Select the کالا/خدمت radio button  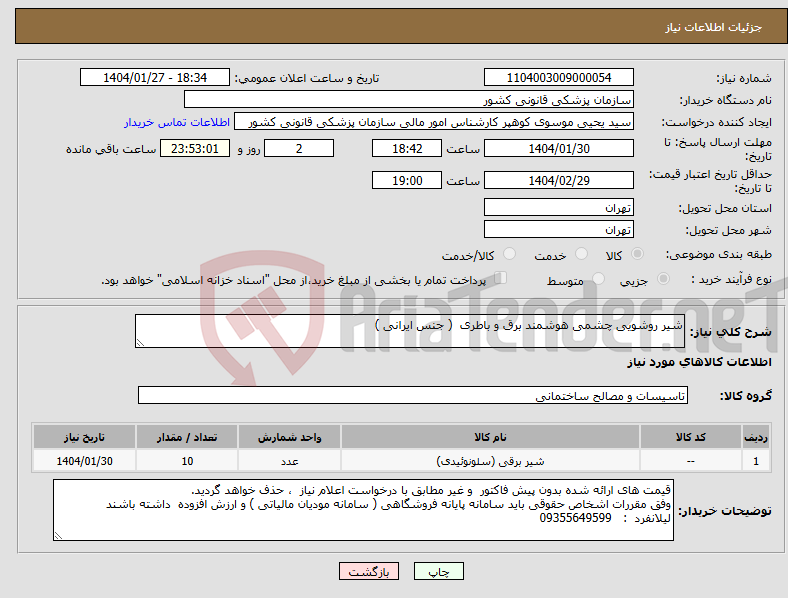click(509, 254)
